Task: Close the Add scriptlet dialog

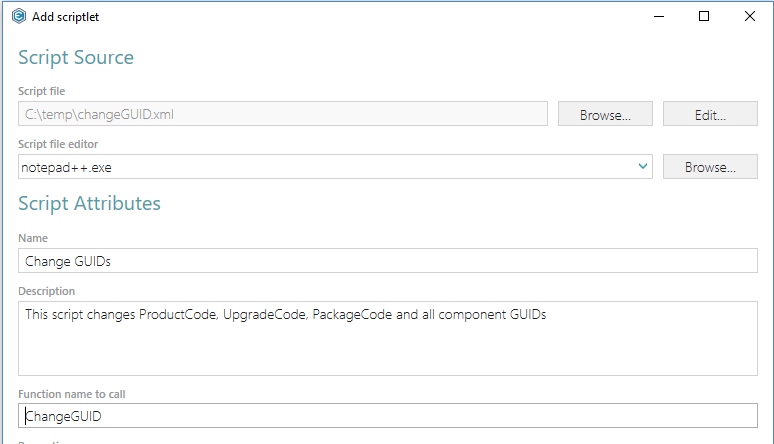Action: 749,16
